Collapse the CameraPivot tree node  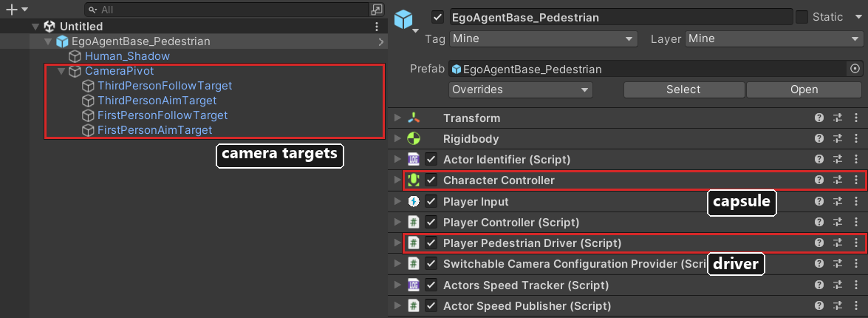tap(61, 72)
